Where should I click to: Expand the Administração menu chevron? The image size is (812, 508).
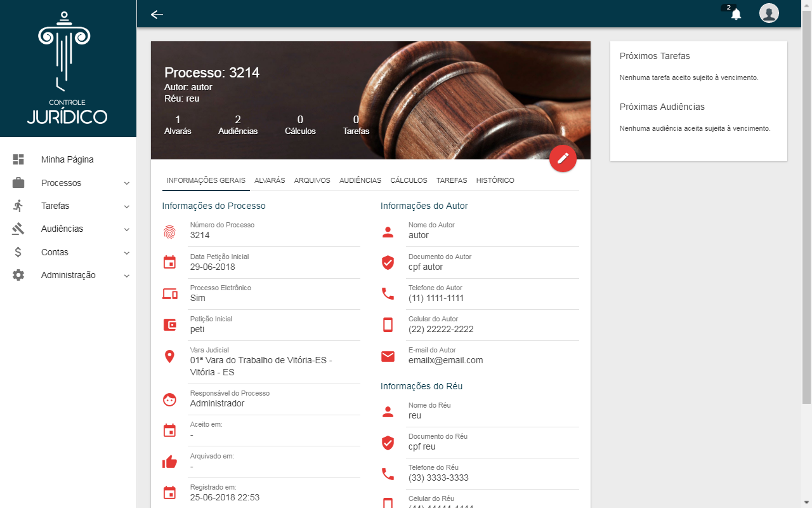127,276
